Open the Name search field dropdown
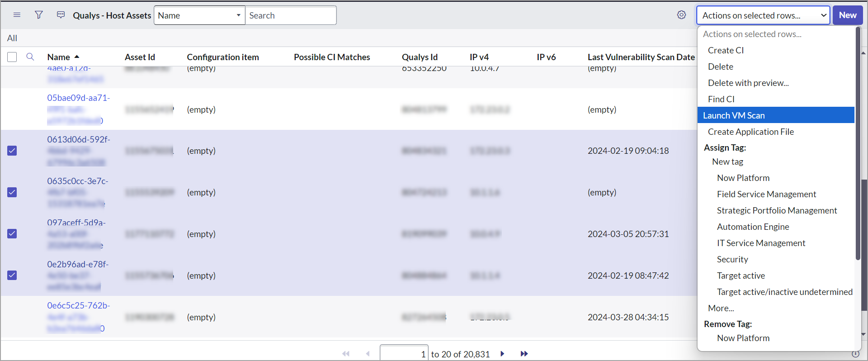The width and height of the screenshot is (868, 361). [x=199, y=15]
